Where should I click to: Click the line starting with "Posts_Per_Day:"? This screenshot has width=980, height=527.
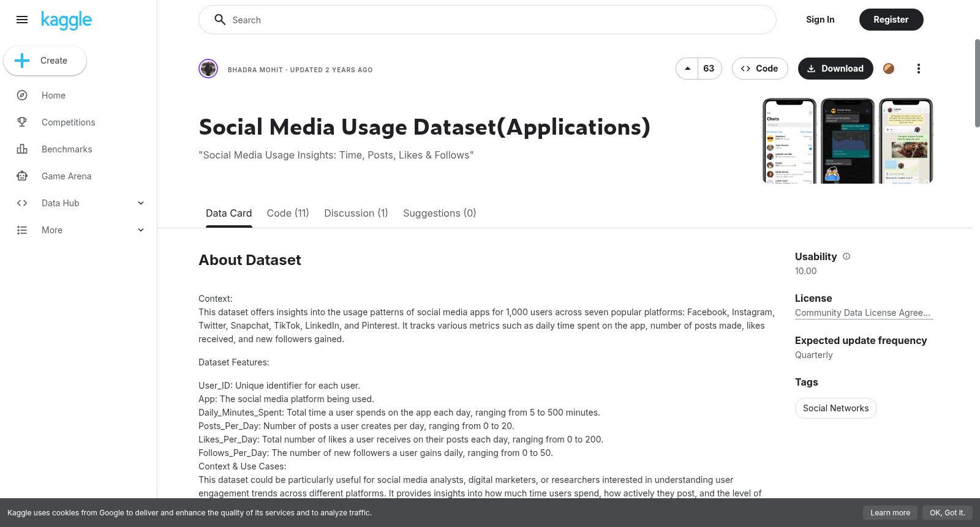356,426
